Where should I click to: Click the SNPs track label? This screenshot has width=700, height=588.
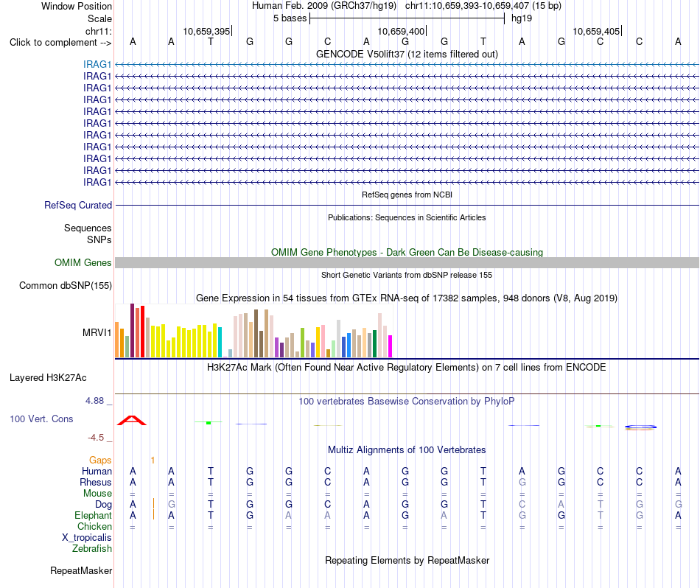coord(99,239)
